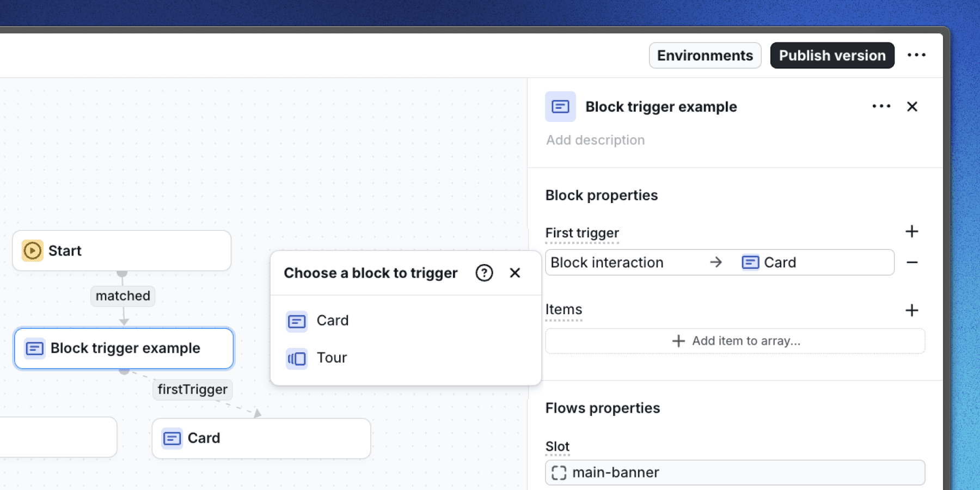Click the Card icon inside the First trigger row
Screen dimensions: 980x490
click(x=750, y=262)
